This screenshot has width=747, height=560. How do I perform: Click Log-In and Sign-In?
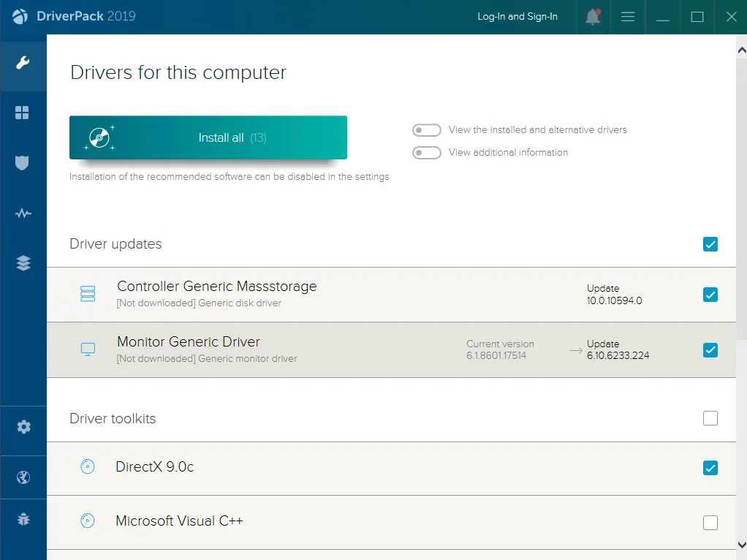tap(517, 16)
